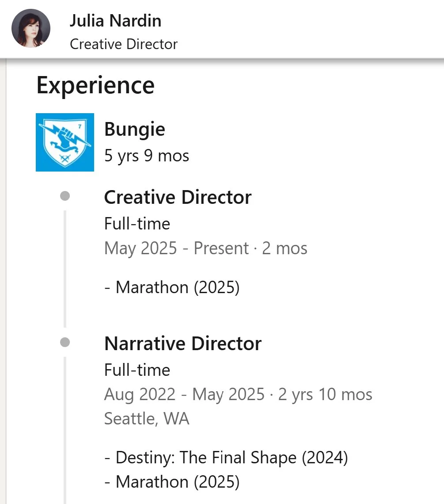Open the Bungie company logo
Image resolution: width=444 pixels, height=504 pixels.
click(65, 142)
